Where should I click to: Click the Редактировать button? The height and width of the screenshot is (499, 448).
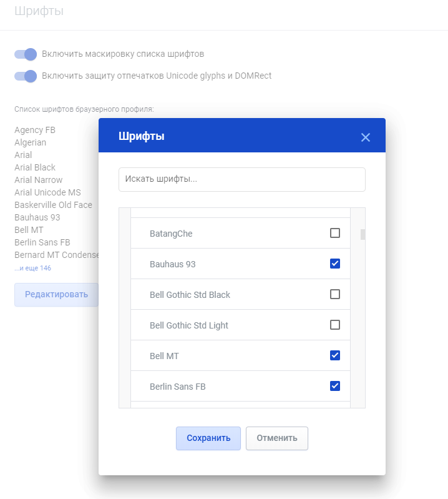(56, 294)
